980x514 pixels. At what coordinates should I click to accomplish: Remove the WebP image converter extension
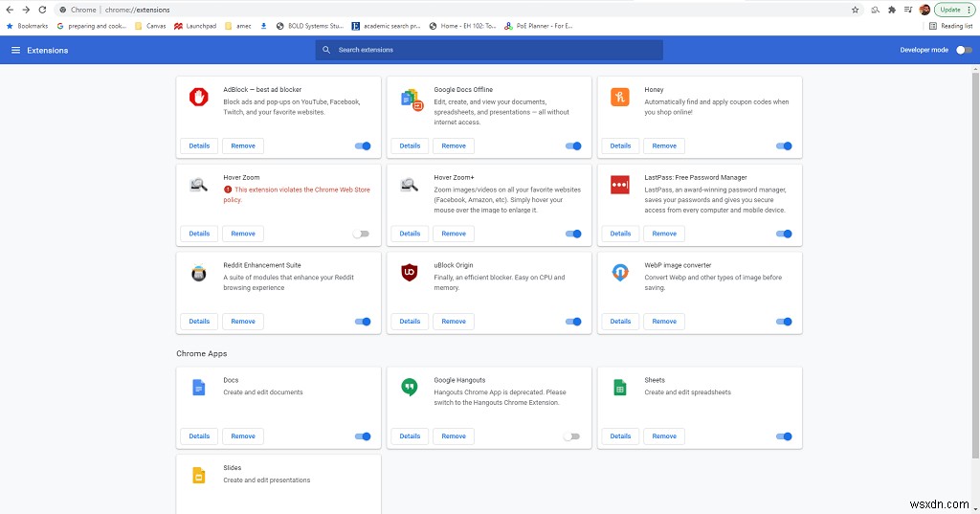664,322
